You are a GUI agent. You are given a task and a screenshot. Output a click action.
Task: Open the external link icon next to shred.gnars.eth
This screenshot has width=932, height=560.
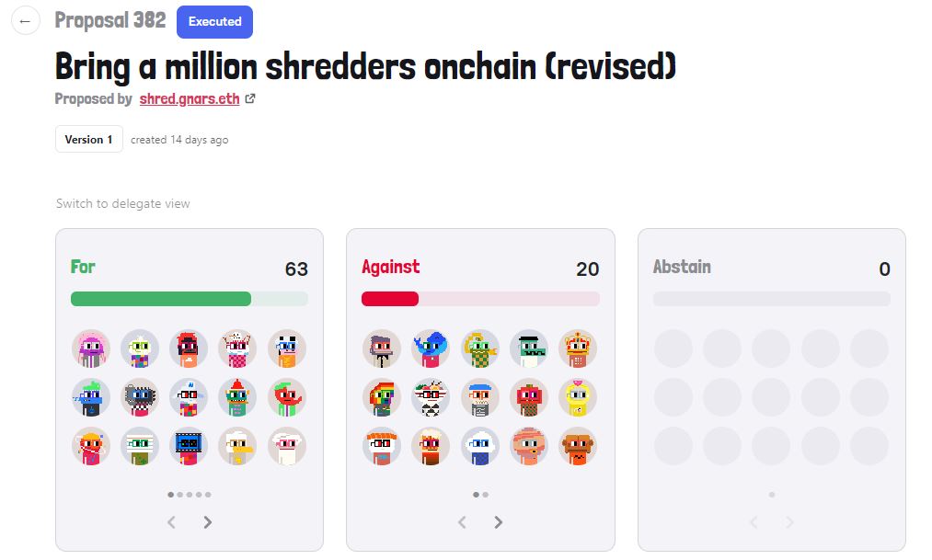[250, 98]
